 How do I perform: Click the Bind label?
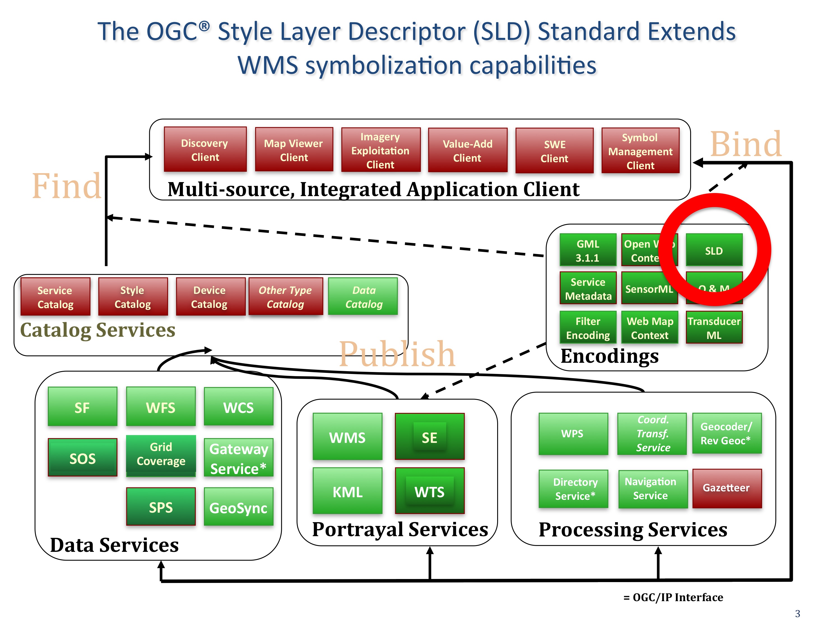746,144
